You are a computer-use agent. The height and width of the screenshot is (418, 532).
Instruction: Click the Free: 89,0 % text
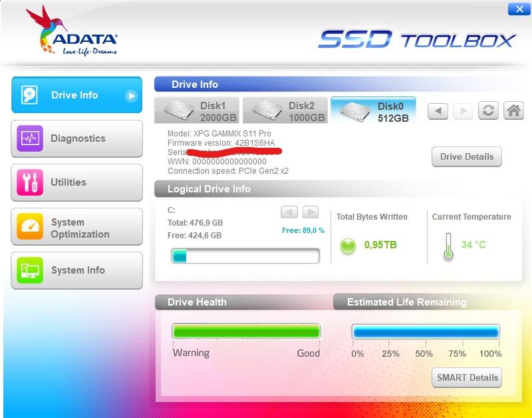(303, 230)
